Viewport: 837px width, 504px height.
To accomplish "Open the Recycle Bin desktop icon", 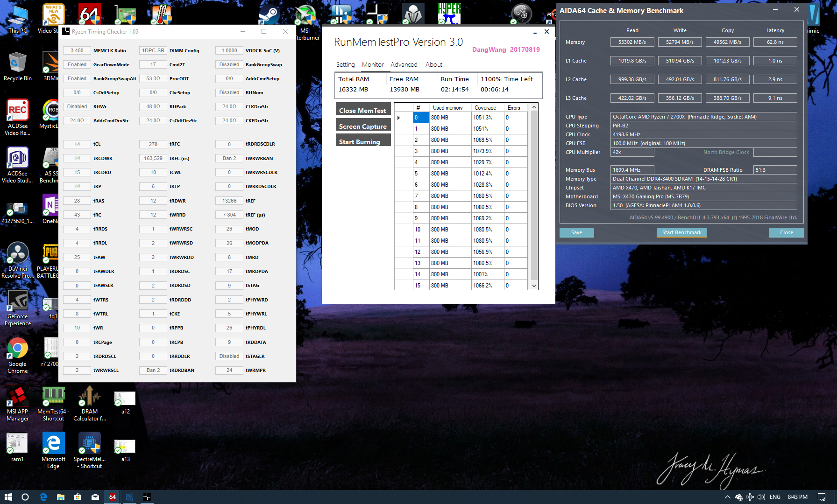I will pos(18,66).
